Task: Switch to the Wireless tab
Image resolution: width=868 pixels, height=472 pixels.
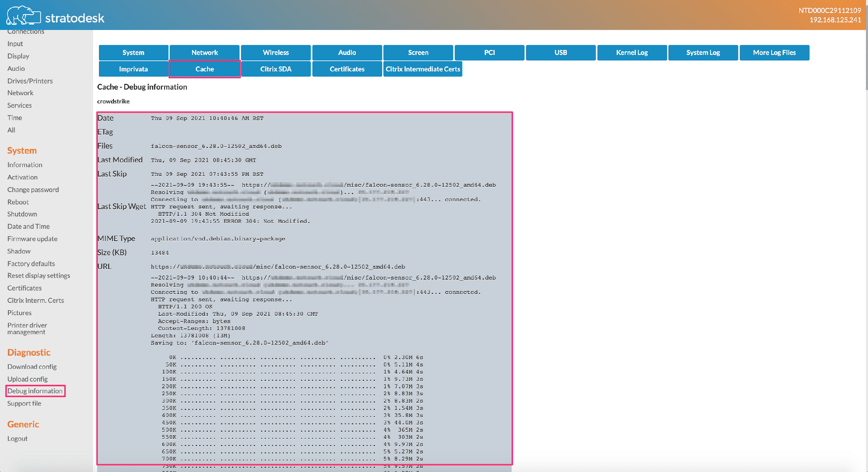Action: [276, 52]
